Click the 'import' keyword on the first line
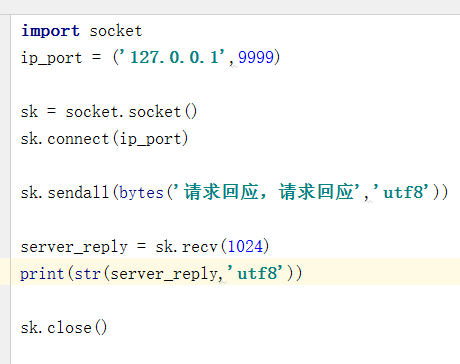The width and height of the screenshot is (460, 364). tap(50, 31)
